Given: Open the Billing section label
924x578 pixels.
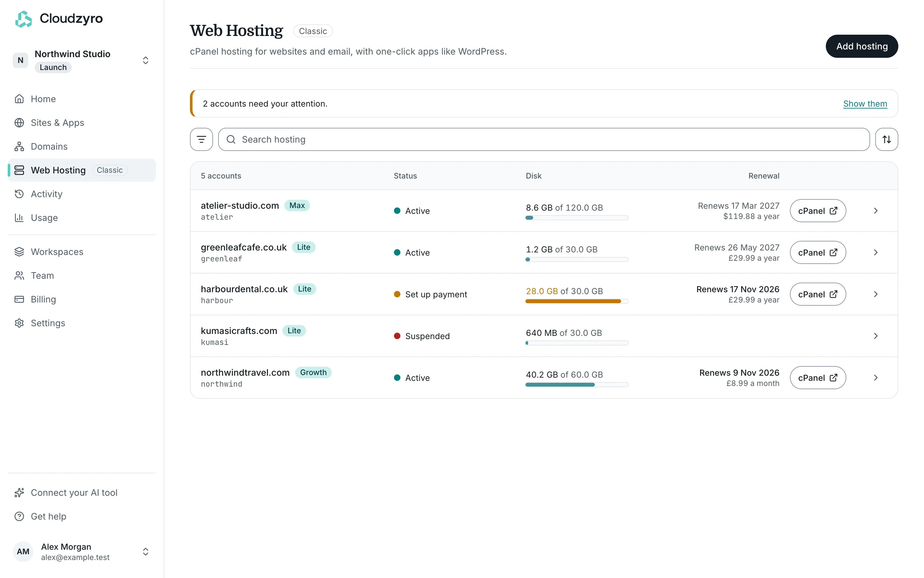Looking at the screenshot, I should [x=43, y=299].
